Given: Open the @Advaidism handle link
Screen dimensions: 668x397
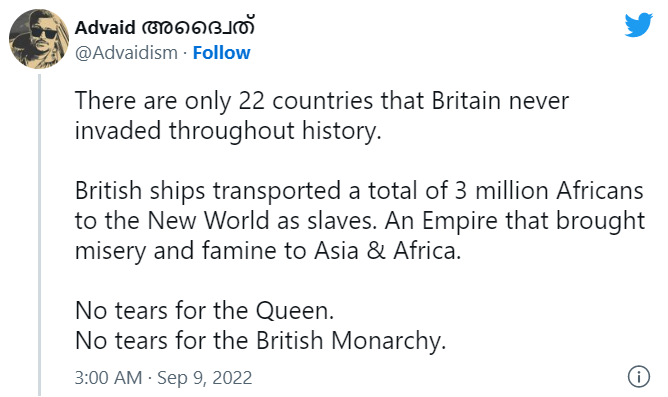Looking at the screenshot, I should pos(126,53).
